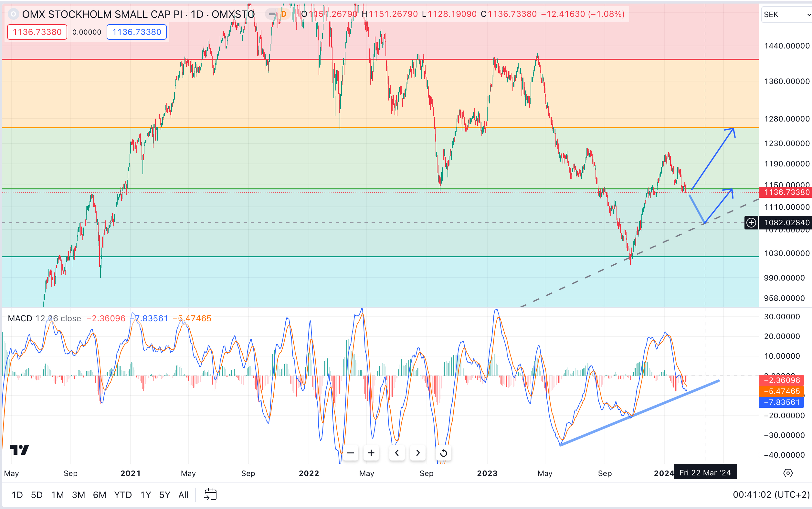Click the orange D data status badge
812x509 pixels.
(284, 14)
